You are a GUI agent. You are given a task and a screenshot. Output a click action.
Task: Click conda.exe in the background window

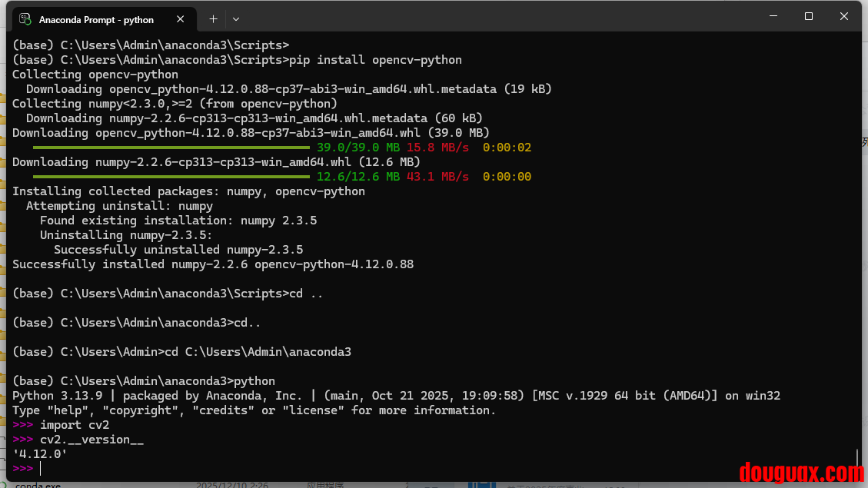(x=38, y=485)
